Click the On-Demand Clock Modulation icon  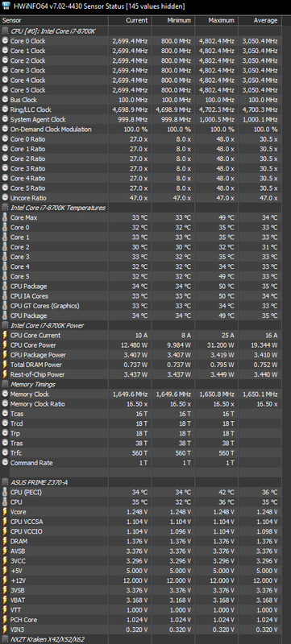tap(5, 130)
